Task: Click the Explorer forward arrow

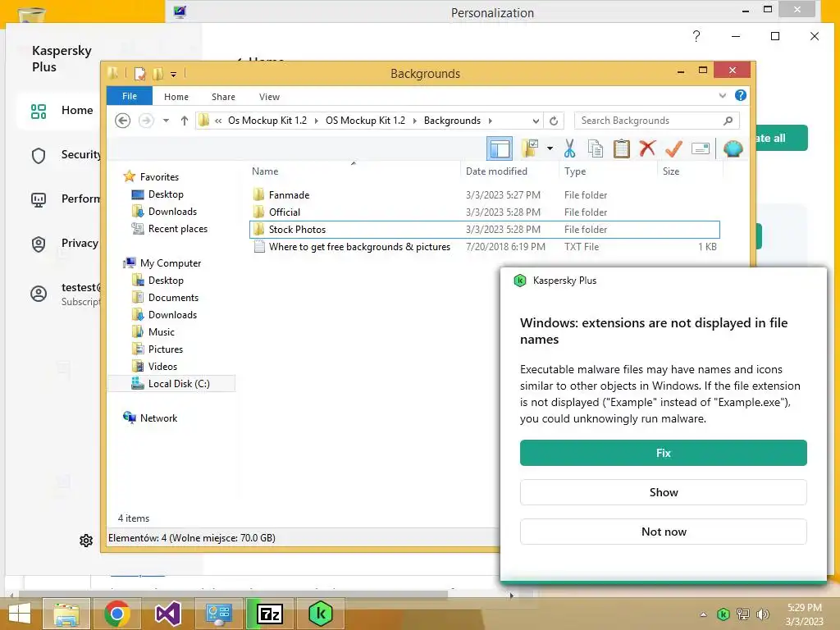Action: point(146,121)
